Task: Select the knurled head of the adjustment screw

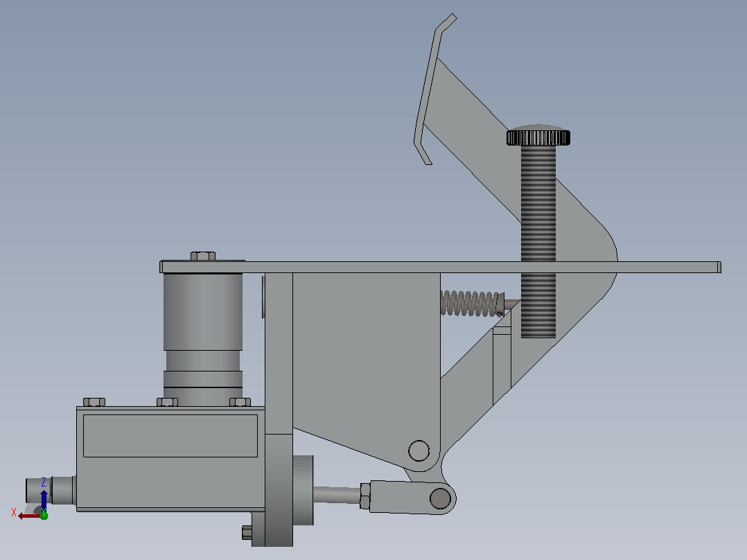Action: point(538,136)
